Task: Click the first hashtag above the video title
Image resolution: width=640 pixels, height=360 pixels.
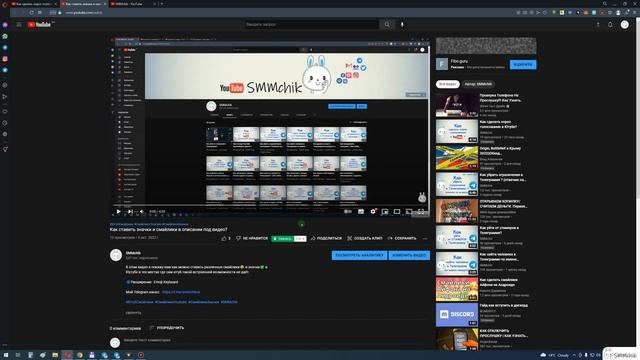Action: click(121, 224)
